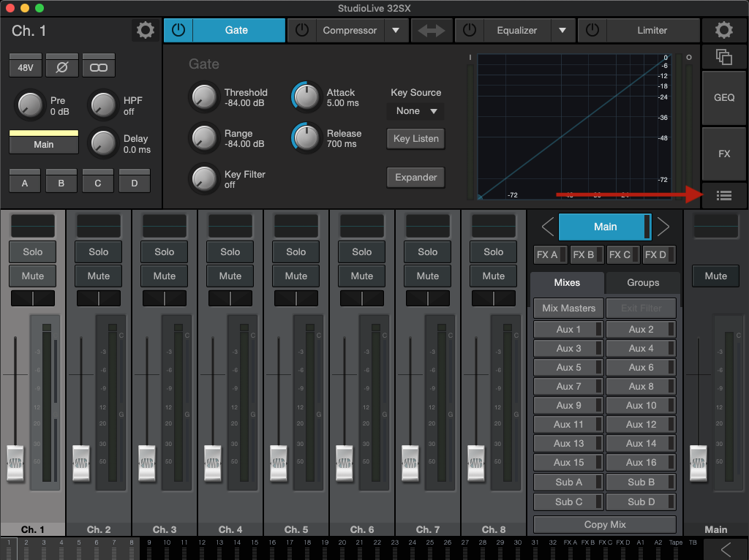Adjust the Release knob
The height and width of the screenshot is (560, 749).
[x=306, y=138]
